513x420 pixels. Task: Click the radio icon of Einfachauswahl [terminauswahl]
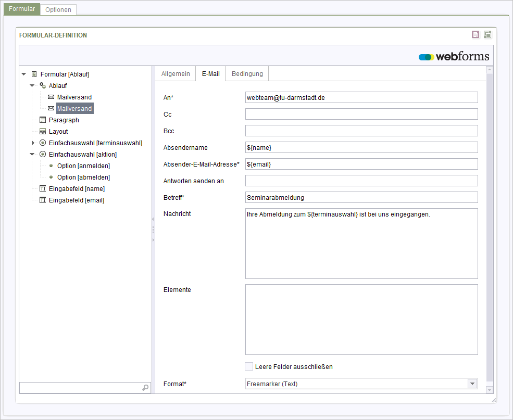coord(43,143)
